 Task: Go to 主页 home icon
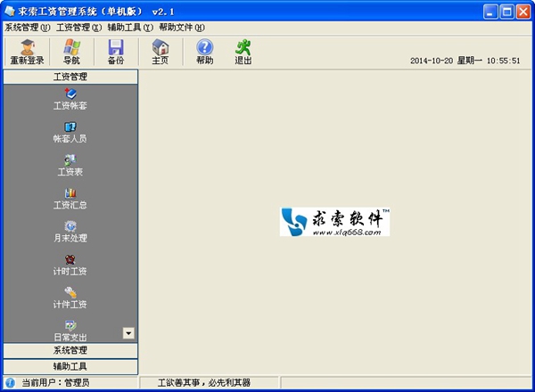click(160, 51)
